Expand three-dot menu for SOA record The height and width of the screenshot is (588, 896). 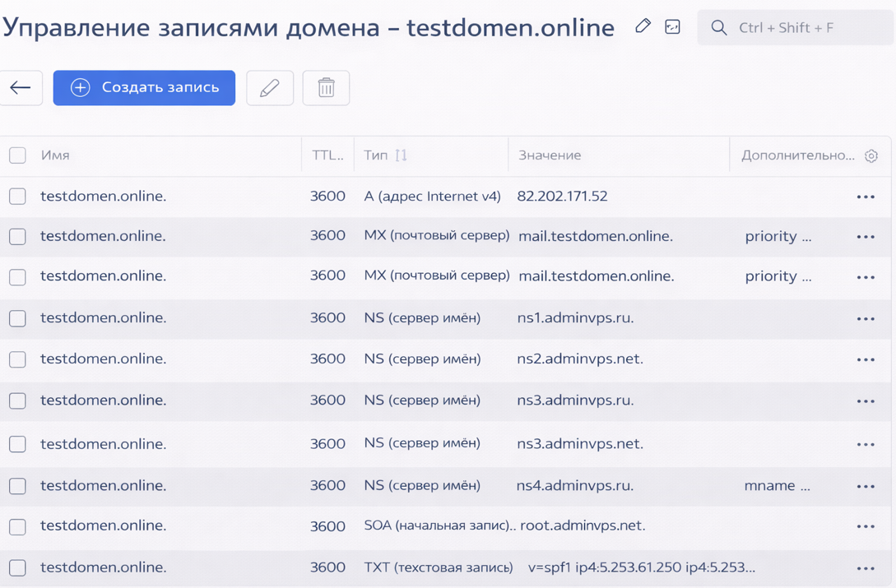(866, 526)
